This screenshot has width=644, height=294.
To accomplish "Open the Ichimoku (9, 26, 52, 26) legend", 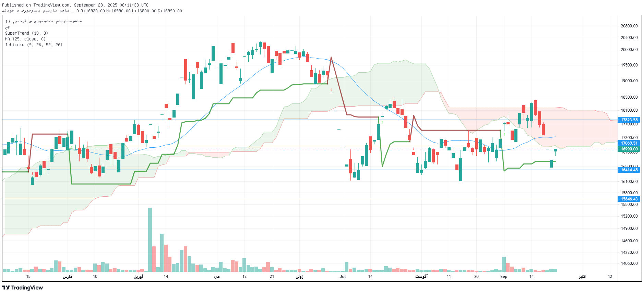I will point(34,45).
